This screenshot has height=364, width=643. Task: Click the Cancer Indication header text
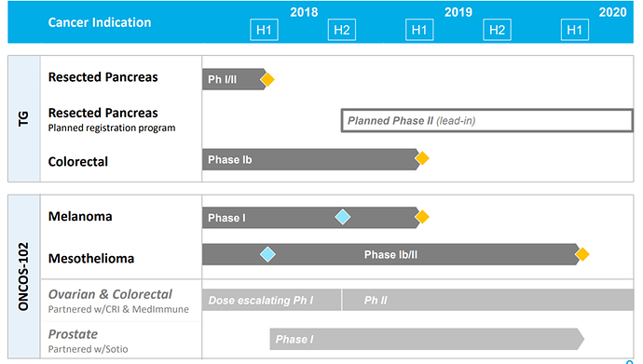coord(100,22)
